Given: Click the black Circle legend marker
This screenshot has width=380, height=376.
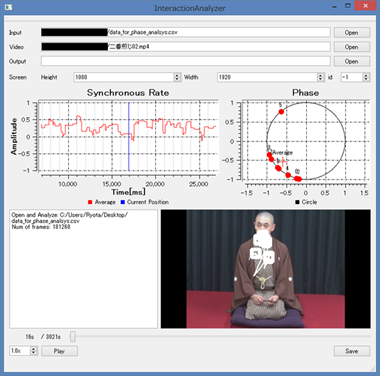Looking at the screenshot, I should (x=297, y=202).
